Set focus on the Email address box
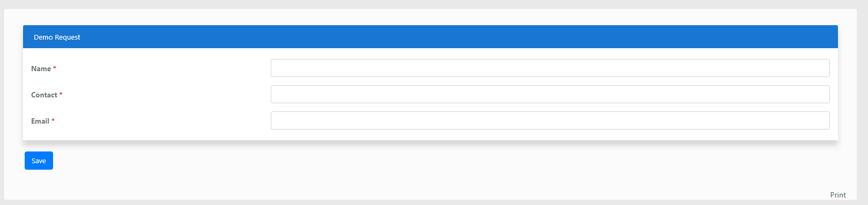Screen dimensions: 868x205 pos(550,120)
